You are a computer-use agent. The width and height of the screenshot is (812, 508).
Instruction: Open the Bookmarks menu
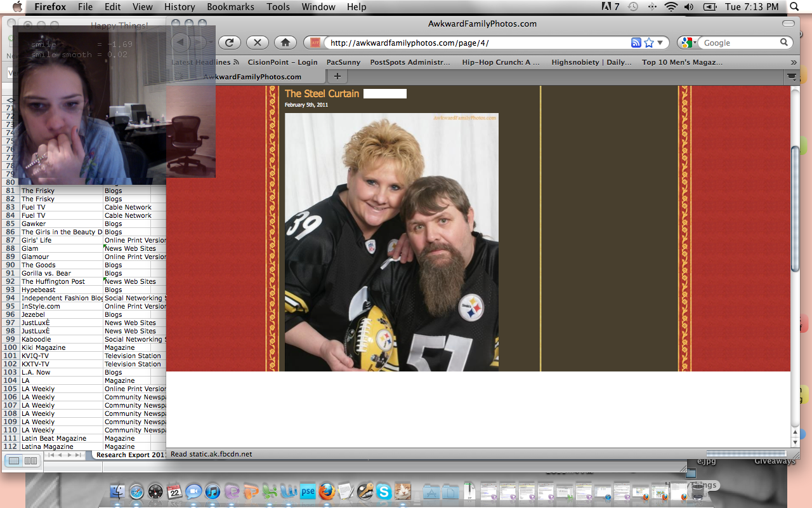[x=231, y=7]
